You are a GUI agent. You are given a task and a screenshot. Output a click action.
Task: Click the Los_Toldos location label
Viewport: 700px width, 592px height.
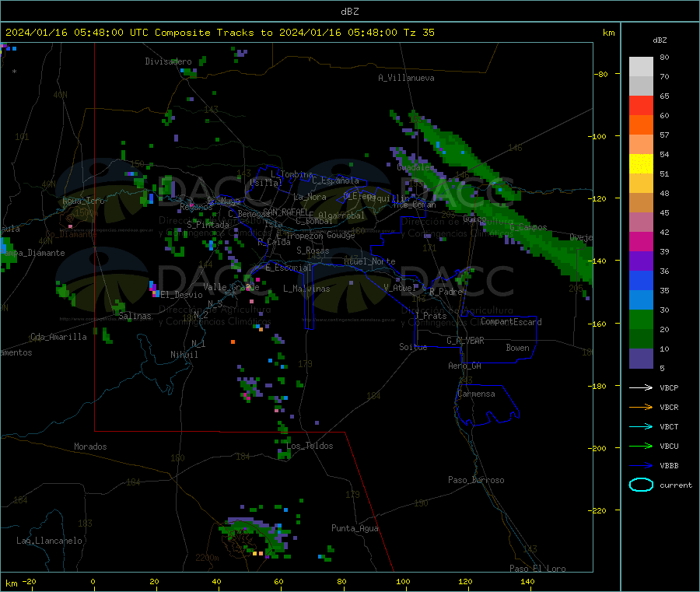tap(310, 446)
